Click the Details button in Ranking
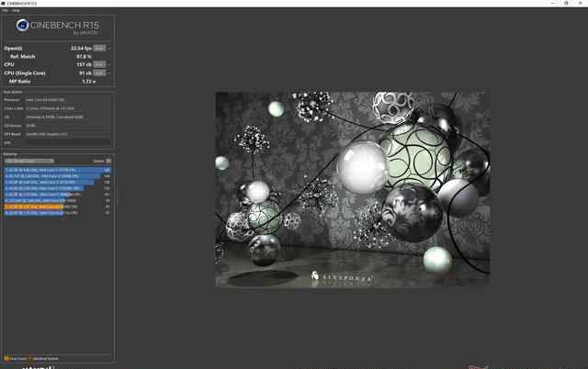This screenshot has height=369, width=588. pyautogui.click(x=108, y=161)
